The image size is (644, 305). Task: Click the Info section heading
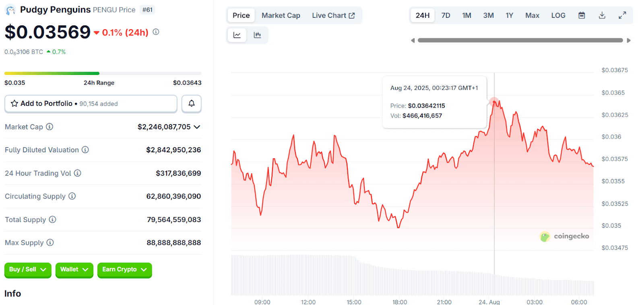(x=12, y=293)
